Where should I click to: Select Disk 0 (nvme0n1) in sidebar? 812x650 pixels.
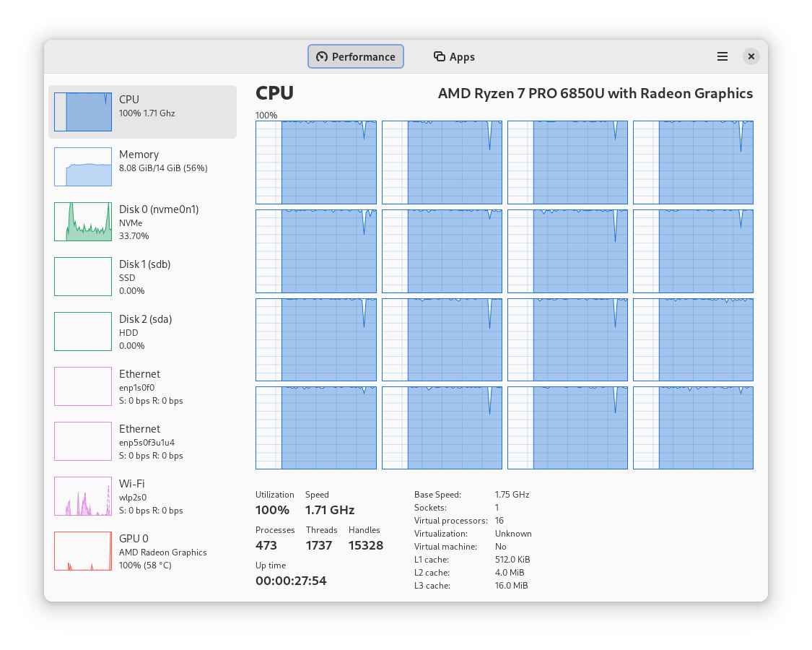(x=142, y=222)
